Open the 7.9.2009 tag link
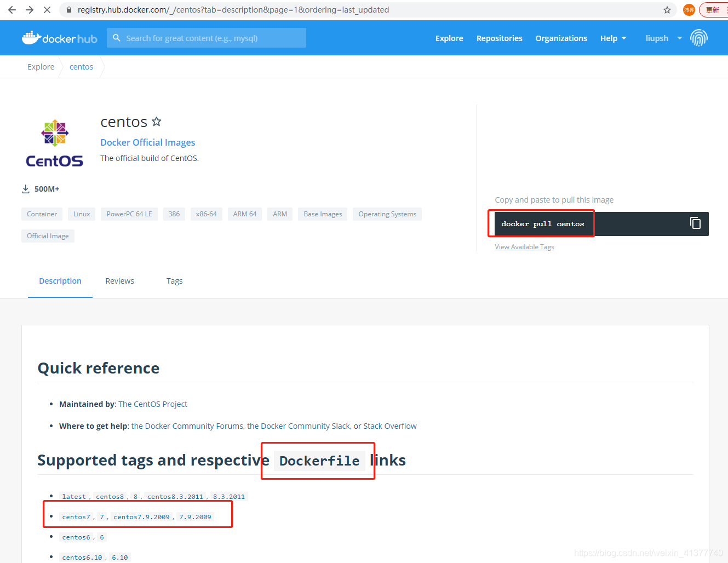728x563 pixels. pos(195,517)
